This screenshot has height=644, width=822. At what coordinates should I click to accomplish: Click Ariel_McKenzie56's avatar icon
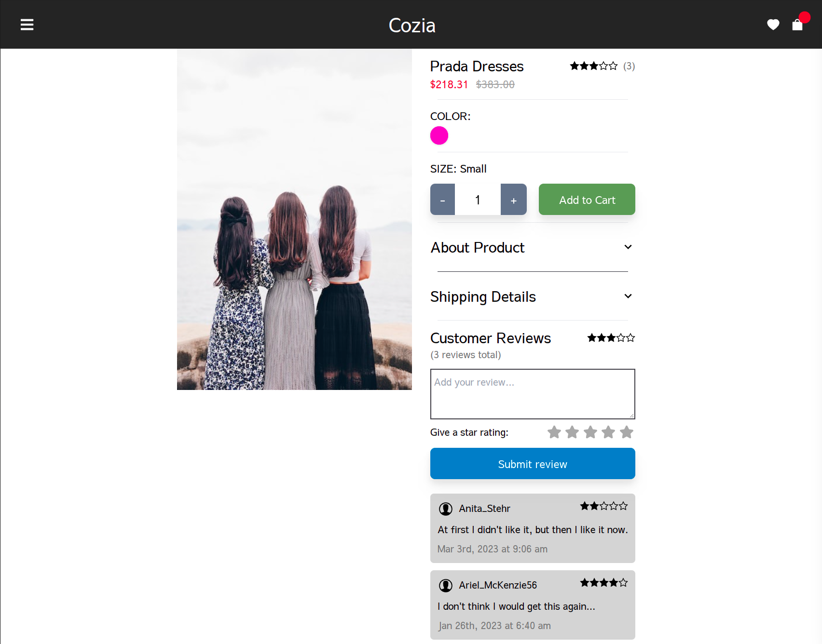446,585
